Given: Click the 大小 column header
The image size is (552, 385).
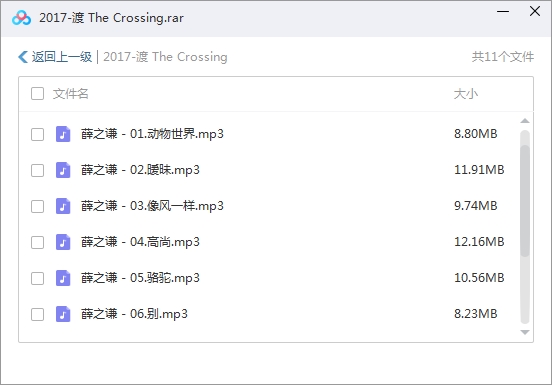Looking at the screenshot, I should point(466,94).
